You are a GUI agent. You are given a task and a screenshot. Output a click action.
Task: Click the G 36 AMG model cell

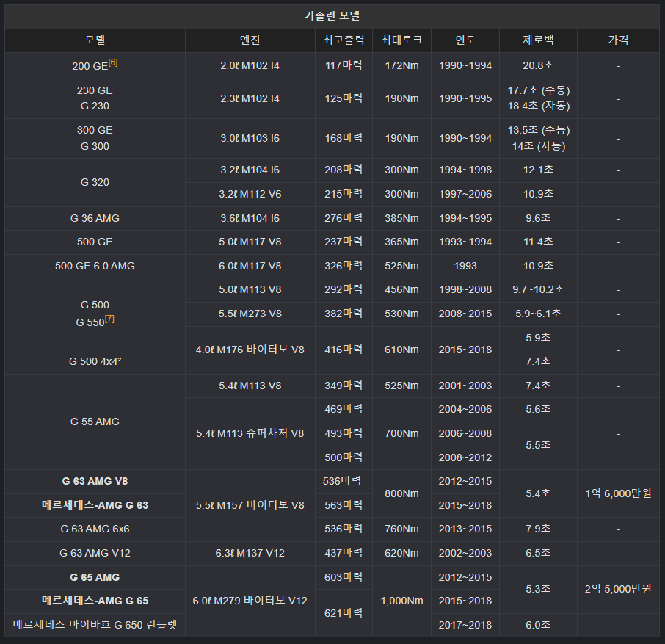(95, 219)
